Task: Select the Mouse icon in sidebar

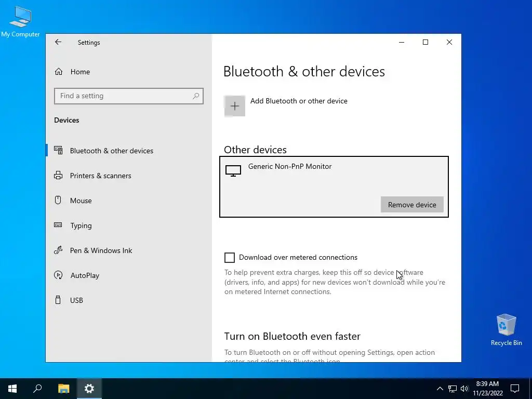Action: [58, 200]
